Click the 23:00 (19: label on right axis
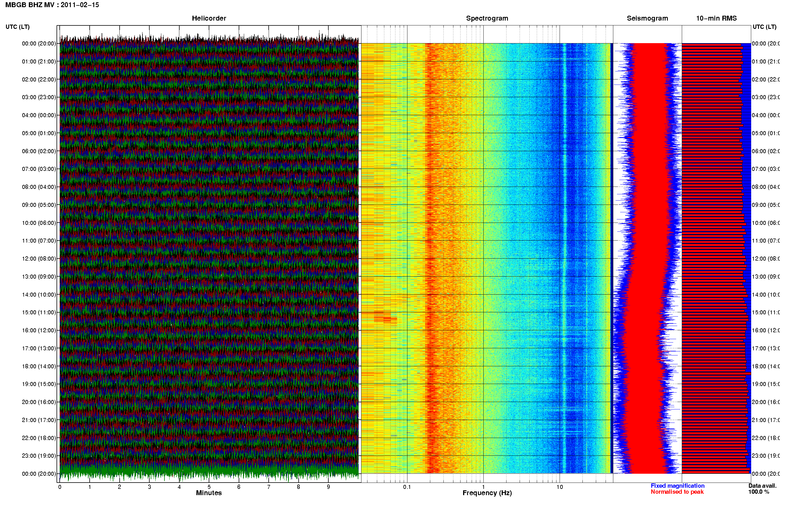812x508 pixels. coord(765,456)
